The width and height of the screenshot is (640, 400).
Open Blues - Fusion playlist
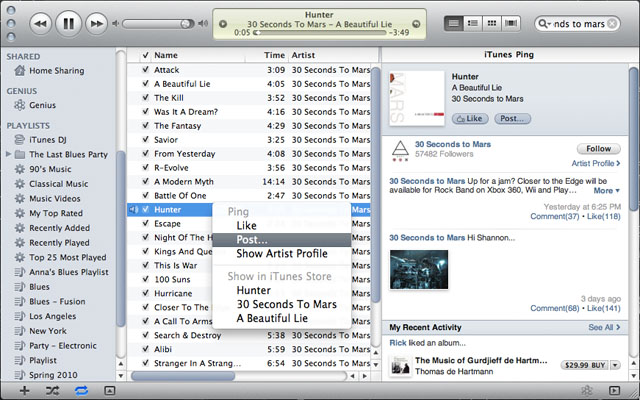pyautogui.click(x=57, y=301)
